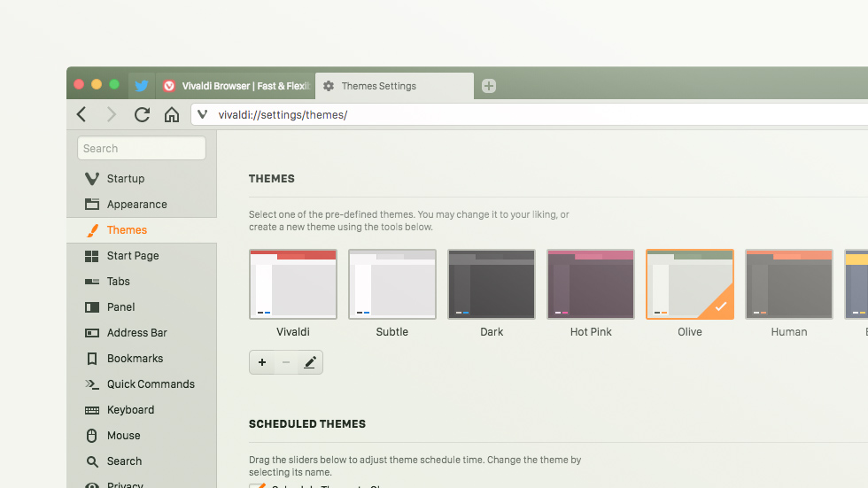Choose the Subtle theme thumbnail
Screen dimensions: 868x488
391,283
